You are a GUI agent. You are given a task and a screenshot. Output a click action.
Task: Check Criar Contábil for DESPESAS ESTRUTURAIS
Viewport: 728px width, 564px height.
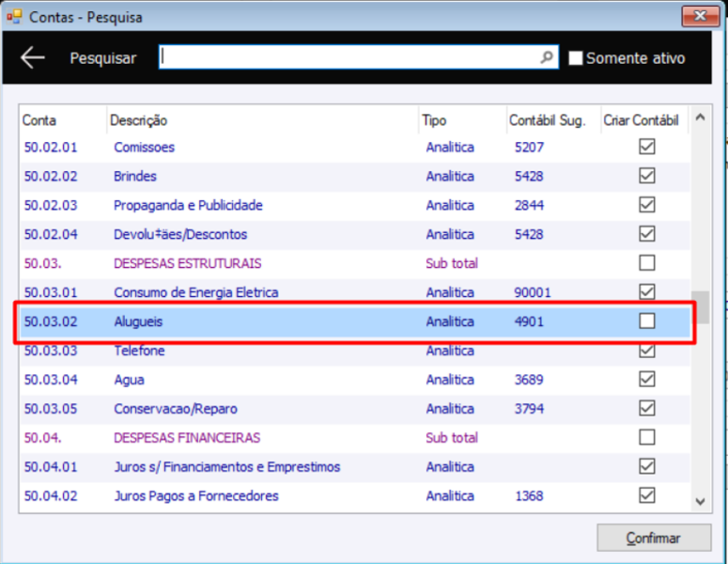tap(647, 263)
